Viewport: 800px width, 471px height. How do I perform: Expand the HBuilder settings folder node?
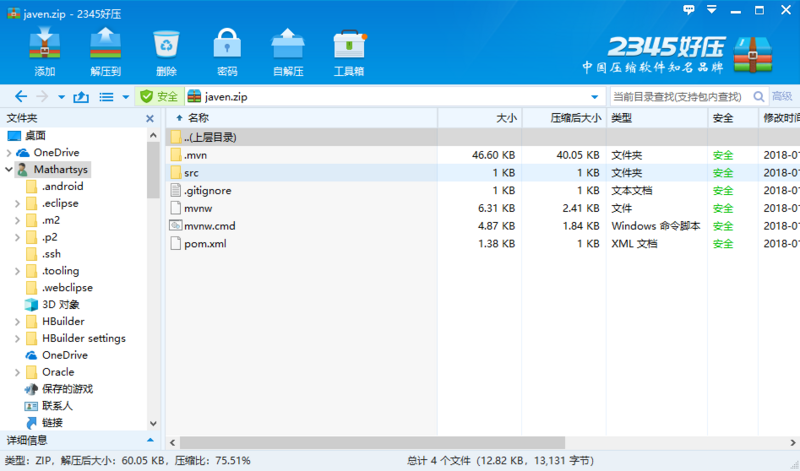(17, 338)
